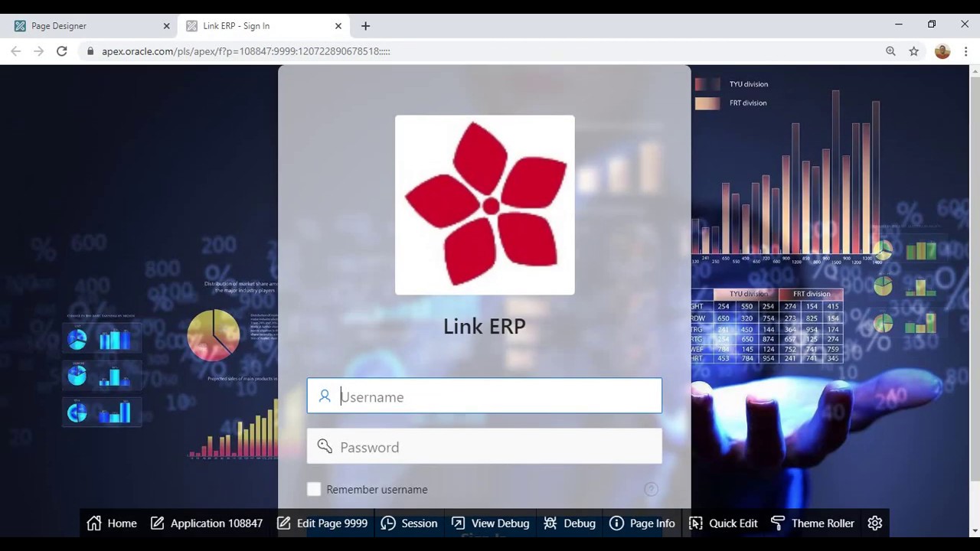Click the Link ERP title text
This screenshot has height=551, width=980.
click(x=485, y=326)
